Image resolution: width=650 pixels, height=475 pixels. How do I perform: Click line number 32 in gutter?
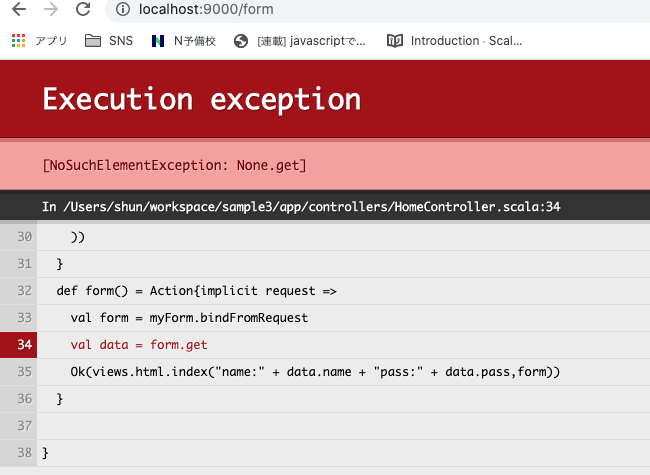24,291
